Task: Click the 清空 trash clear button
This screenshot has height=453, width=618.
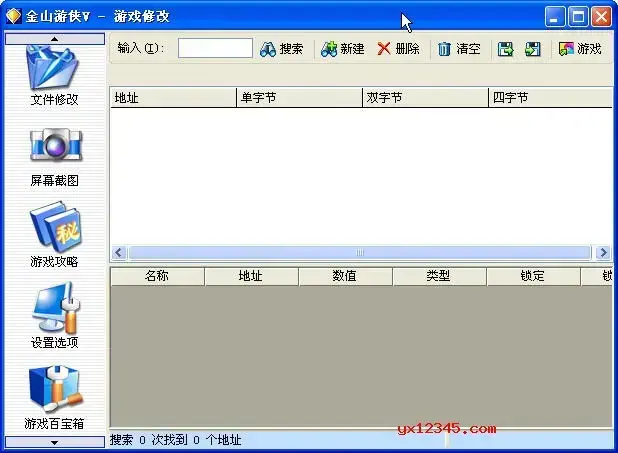Action: click(x=459, y=49)
